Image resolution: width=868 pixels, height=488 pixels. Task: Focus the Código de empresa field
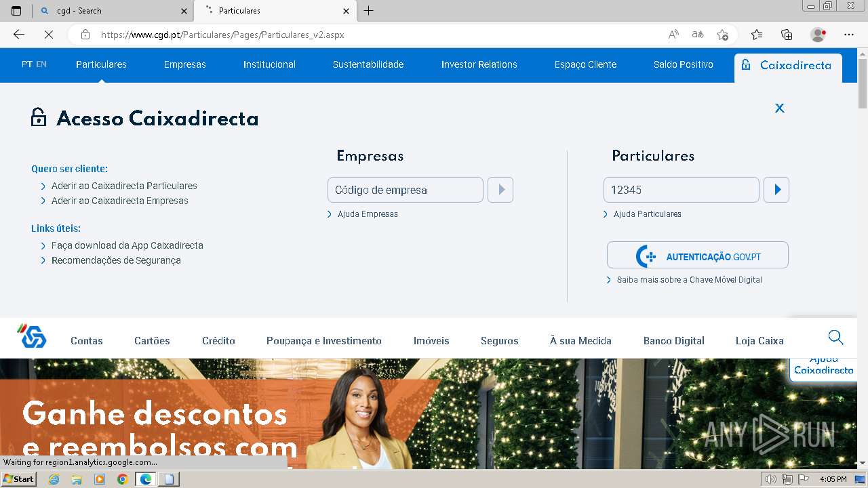(x=406, y=190)
